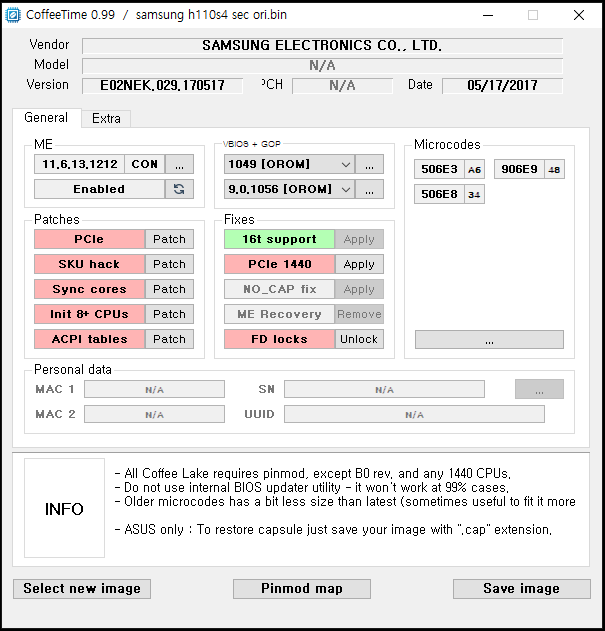Click the UUID field
Screen dimensions: 605x631
[x=415, y=414]
